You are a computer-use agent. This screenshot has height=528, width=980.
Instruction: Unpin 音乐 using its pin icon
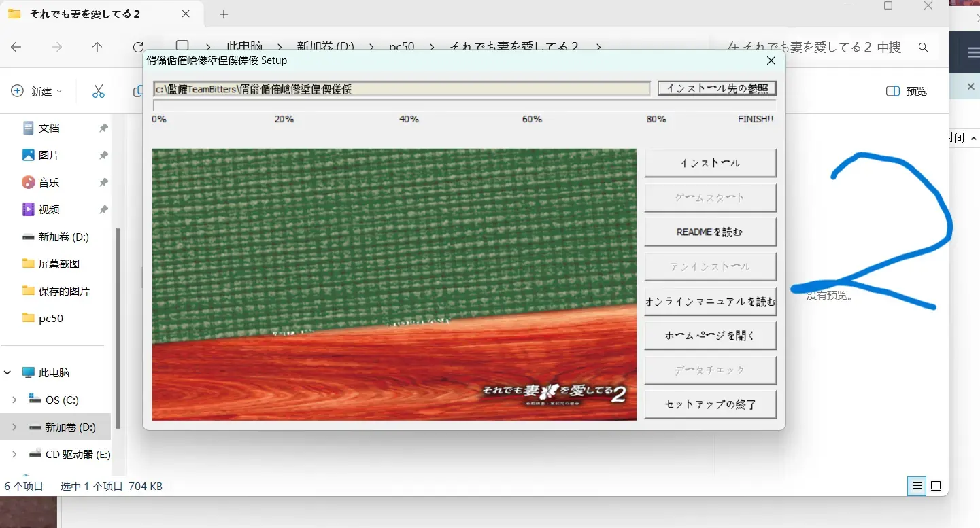(x=103, y=182)
